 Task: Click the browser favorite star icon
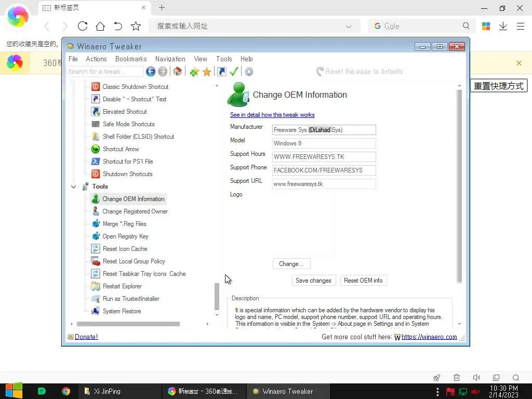[136, 26]
